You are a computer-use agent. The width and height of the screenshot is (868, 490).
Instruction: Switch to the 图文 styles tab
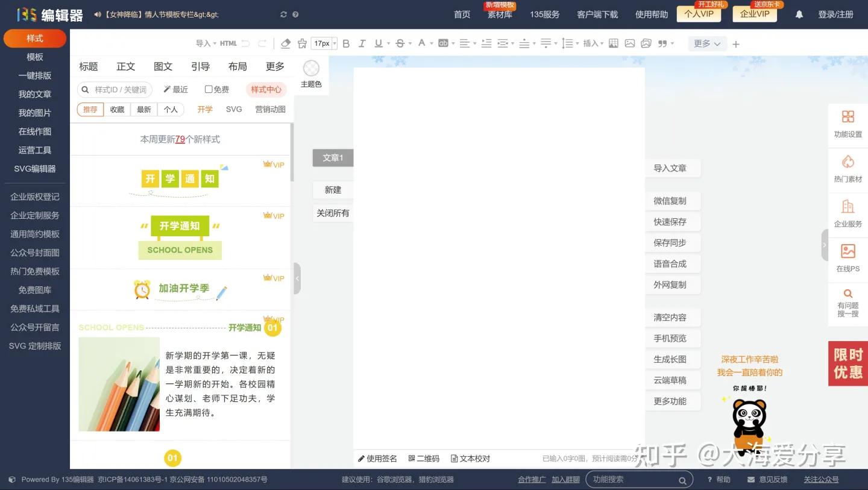[163, 66]
